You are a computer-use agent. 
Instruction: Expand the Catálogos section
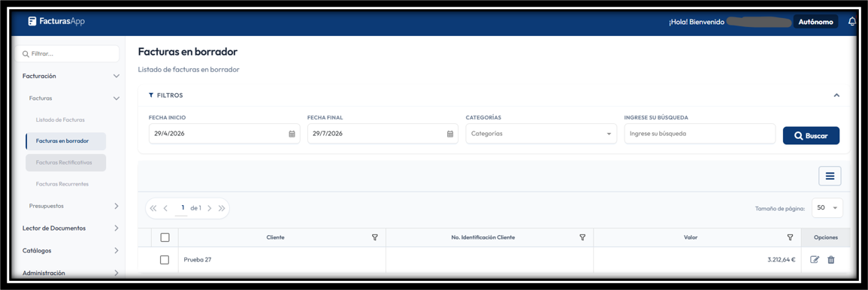pos(116,250)
